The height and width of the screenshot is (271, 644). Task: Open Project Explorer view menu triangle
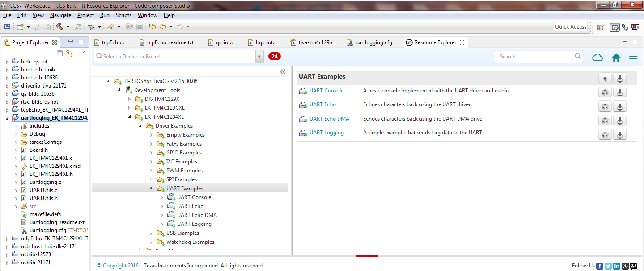(83, 53)
